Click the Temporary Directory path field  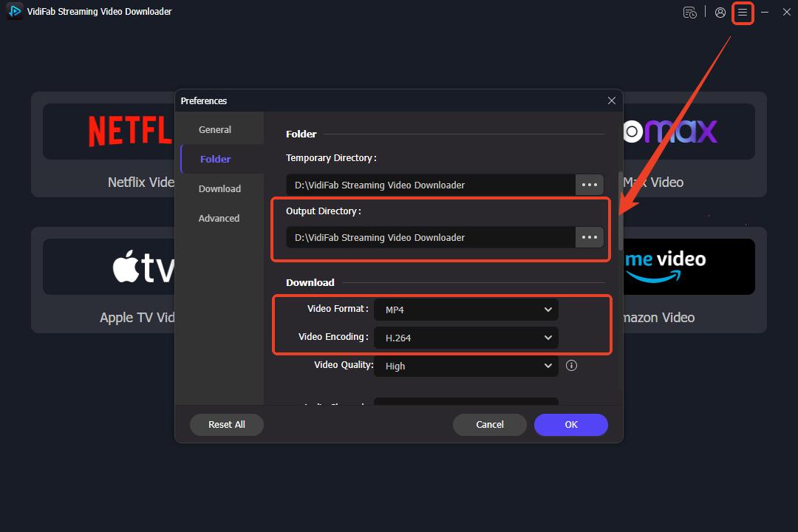431,185
